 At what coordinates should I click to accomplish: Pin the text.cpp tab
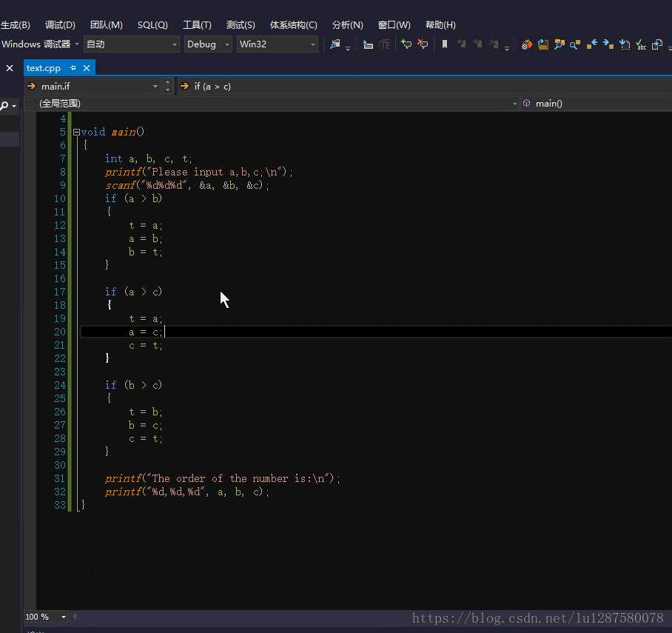tap(73, 68)
